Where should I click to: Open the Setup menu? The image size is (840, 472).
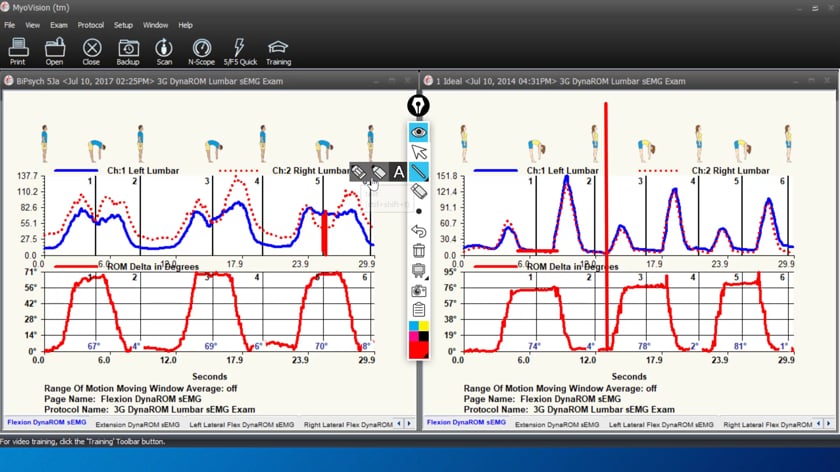point(123,25)
